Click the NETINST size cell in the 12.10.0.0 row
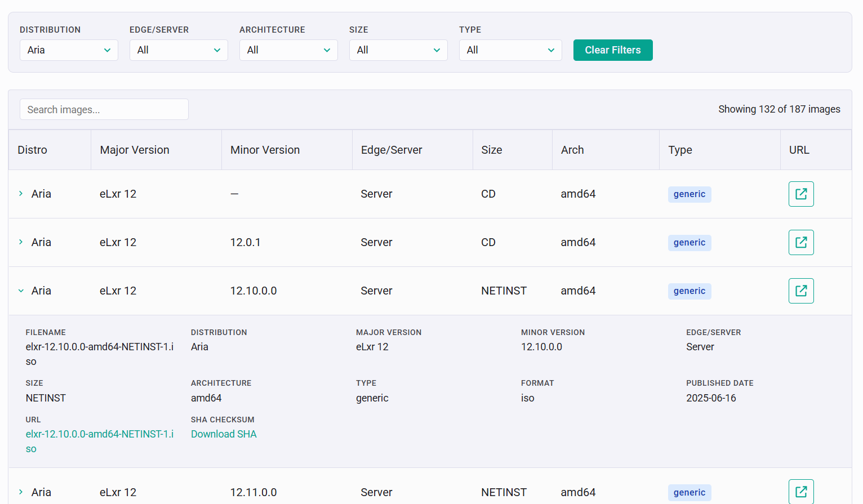Image resolution: width=863 pixels, height=504 pixels. 504,291
